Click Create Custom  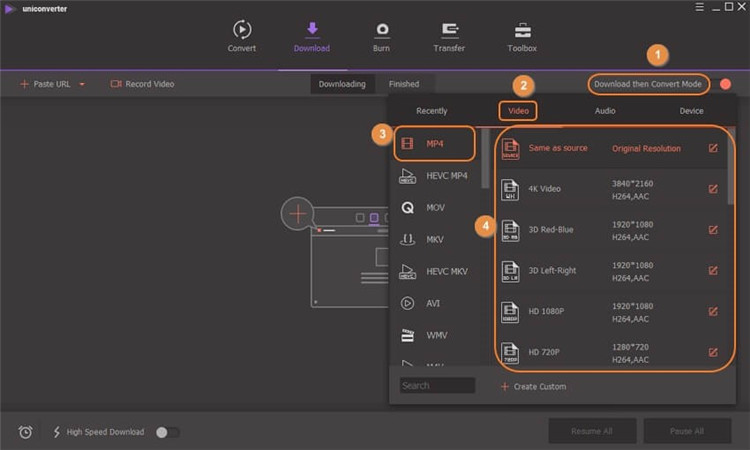tap(533, 386)
